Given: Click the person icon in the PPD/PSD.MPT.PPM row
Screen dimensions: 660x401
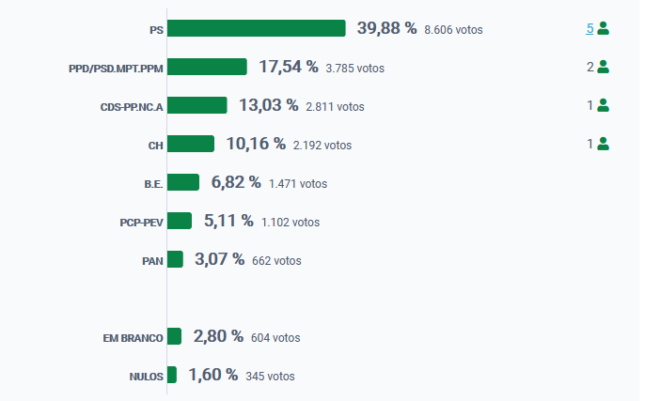Looking at the screenshot, I should click(x=603, y=66).
